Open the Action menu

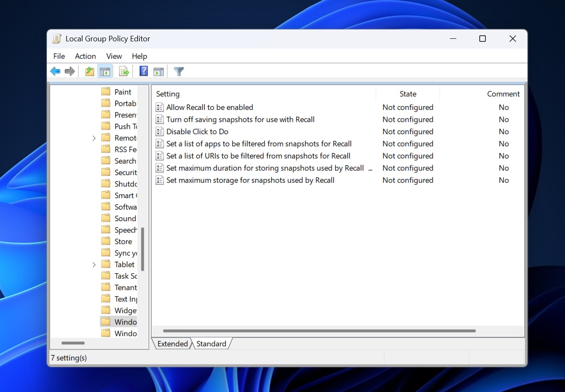pos(85,56)
